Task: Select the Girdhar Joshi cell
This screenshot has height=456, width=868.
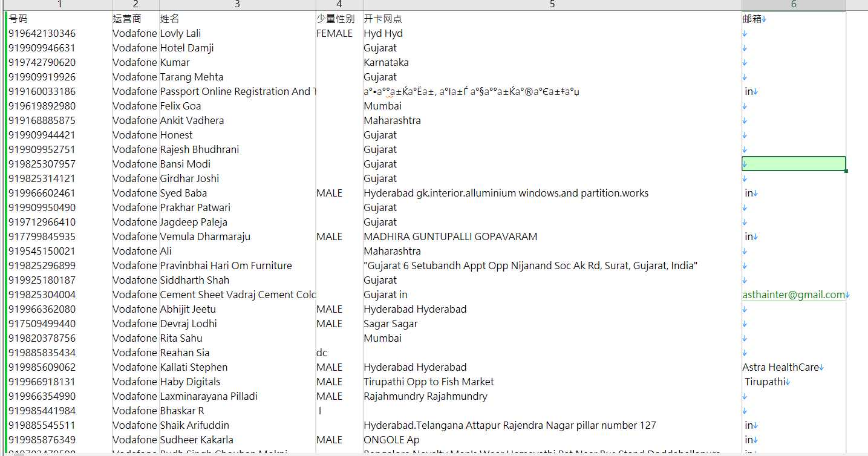Action: pyautogui.click(x=237, y=178)
